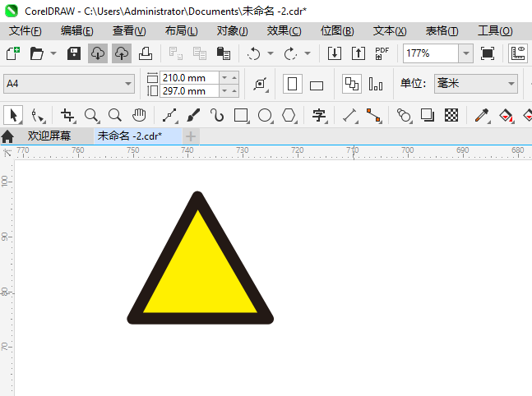Image resolution: width=532 pixels, height=396 pixels.
Task: Open the 布局(L) menu
Action: click(x=181, y=31)
